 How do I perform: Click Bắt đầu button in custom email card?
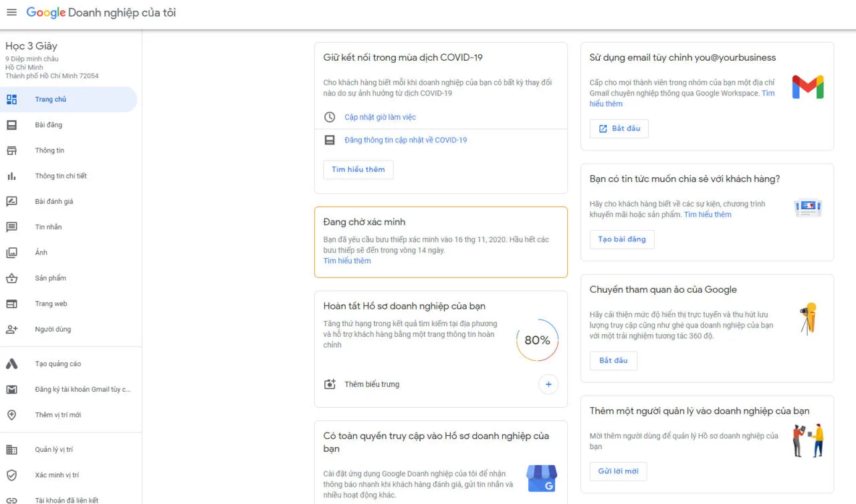click(619, 128)
